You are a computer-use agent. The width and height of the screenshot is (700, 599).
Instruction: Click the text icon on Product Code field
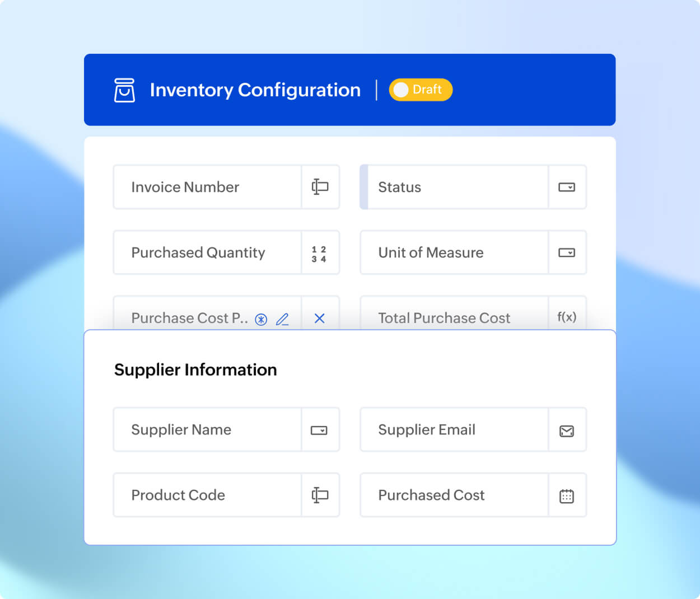[x=320, y=495]
